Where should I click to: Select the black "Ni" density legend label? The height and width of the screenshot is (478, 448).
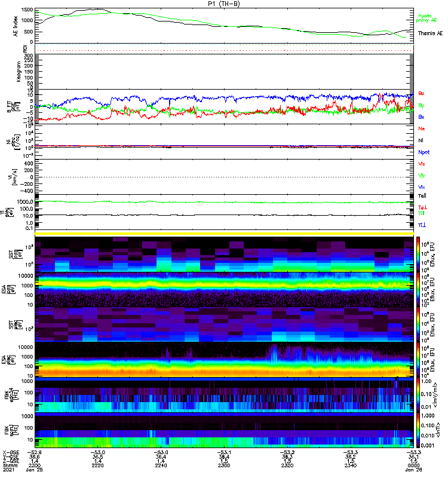(x=421, y=140)
